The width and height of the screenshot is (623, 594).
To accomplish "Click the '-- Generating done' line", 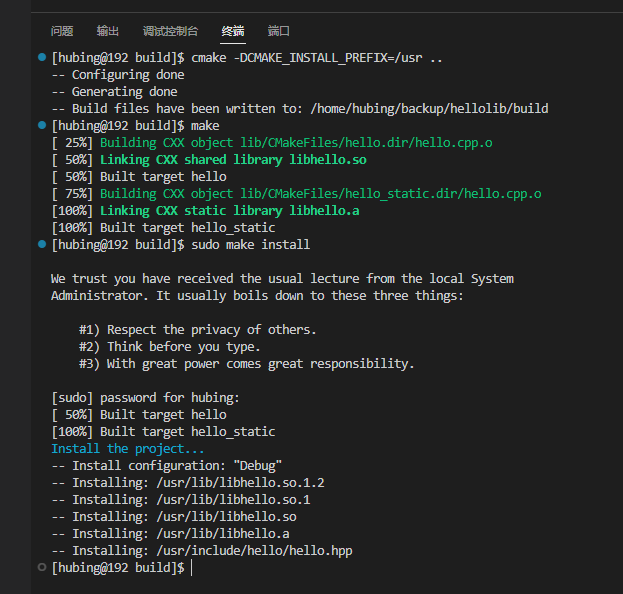I will point(114,92).
